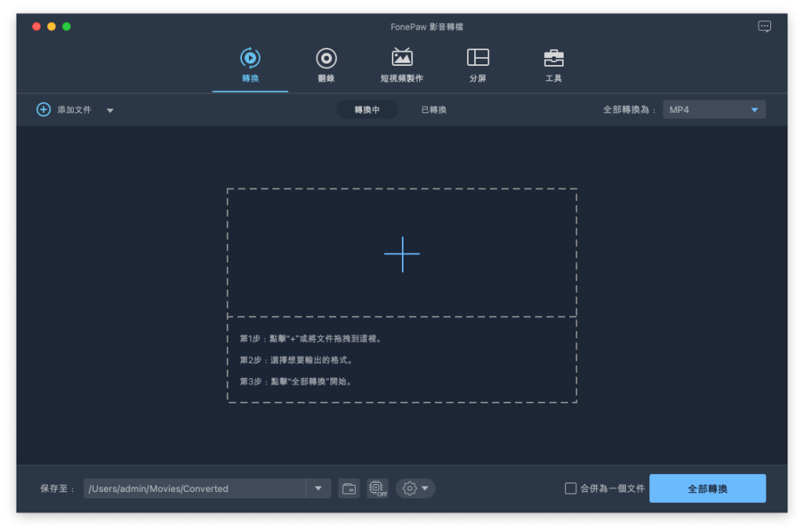This screenshot has height=532, width=804.
Task: Minimize the window with the yellow button
Action: coord(51,27)
